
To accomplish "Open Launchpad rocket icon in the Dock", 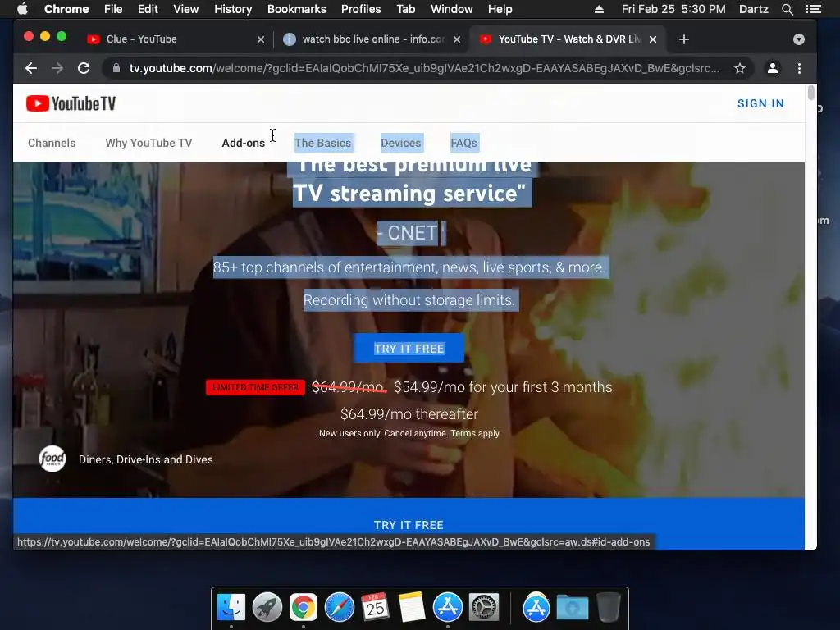I will 267,607.
